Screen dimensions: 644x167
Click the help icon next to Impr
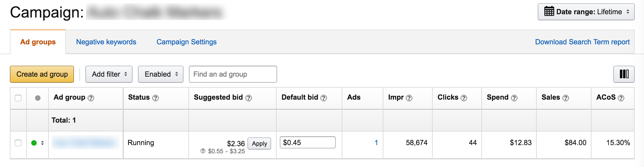(x=409, y=98)
